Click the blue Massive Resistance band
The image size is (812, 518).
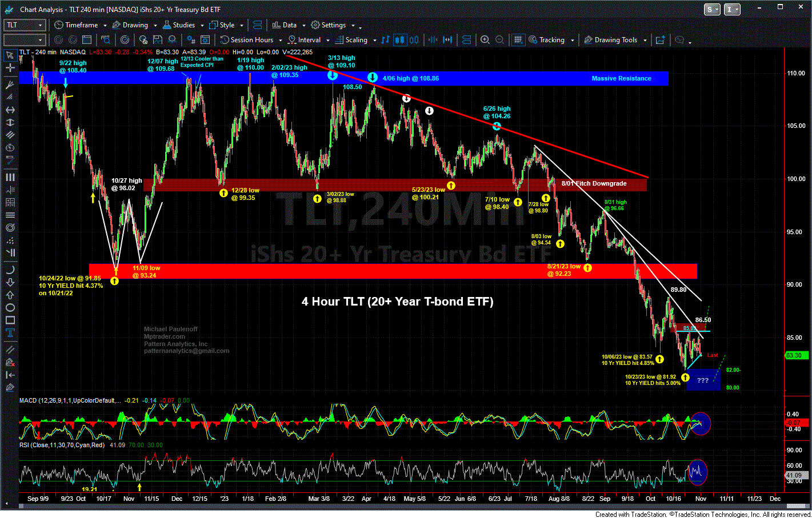click(343, 78)
